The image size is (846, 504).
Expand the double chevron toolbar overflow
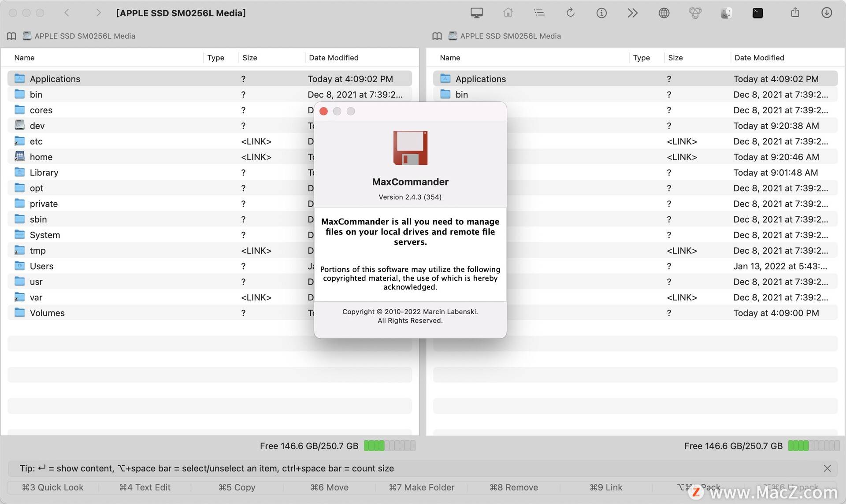pos(632,13)
